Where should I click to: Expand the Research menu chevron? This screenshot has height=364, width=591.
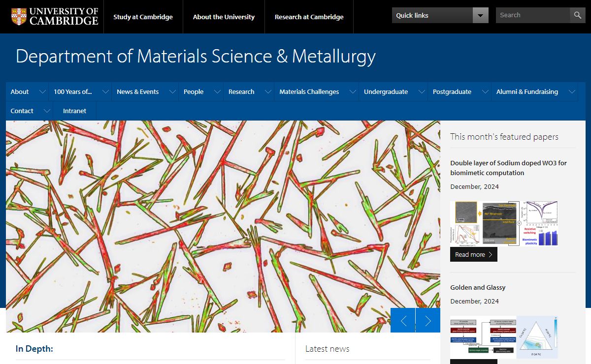(268, 91)
